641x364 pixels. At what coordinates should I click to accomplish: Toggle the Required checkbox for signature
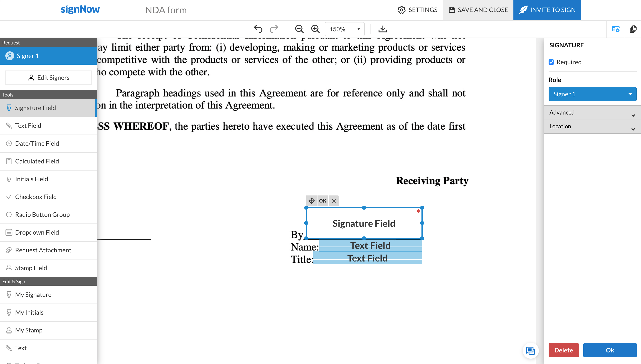(x=552, y=62)
